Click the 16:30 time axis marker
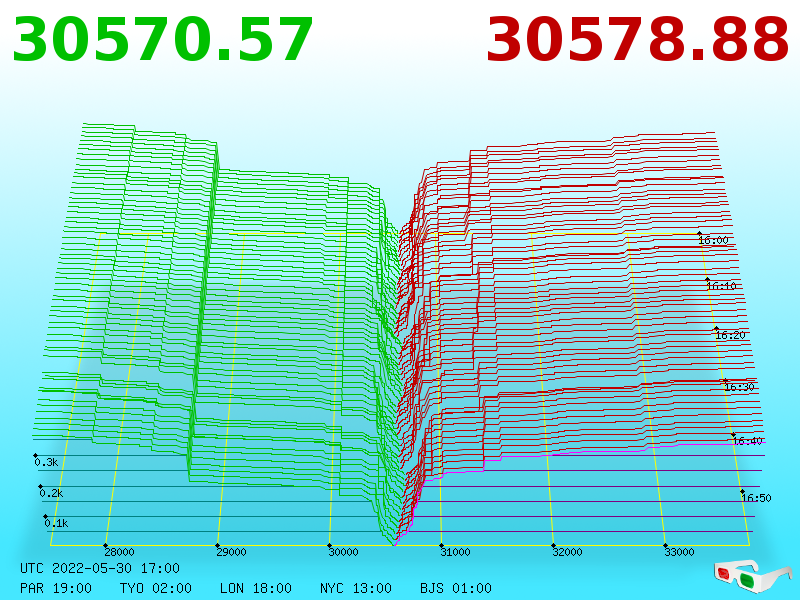The height and width of the screenshot is (600, 800). click(739, 387)
